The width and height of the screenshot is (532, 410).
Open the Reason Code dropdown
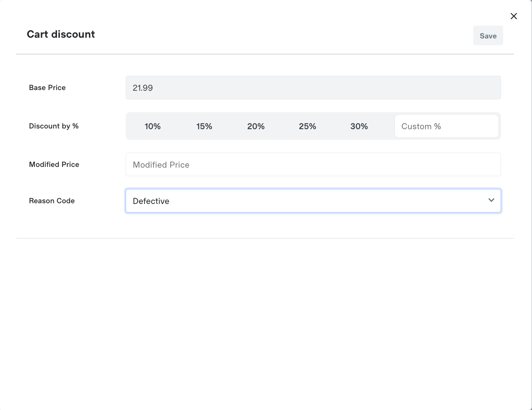[x=313, y=201]
